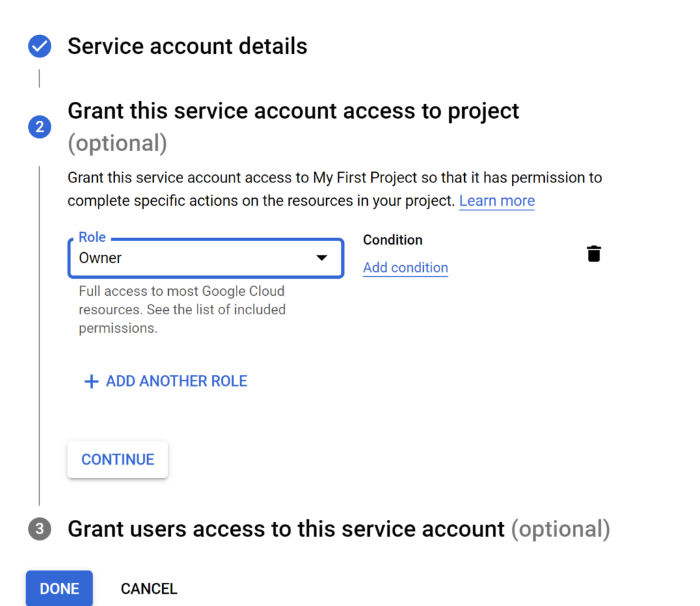Viewport: 700px width, 606px height.
Task: Click ADD ANOTHER ROLE
Action: coord(165,381)
